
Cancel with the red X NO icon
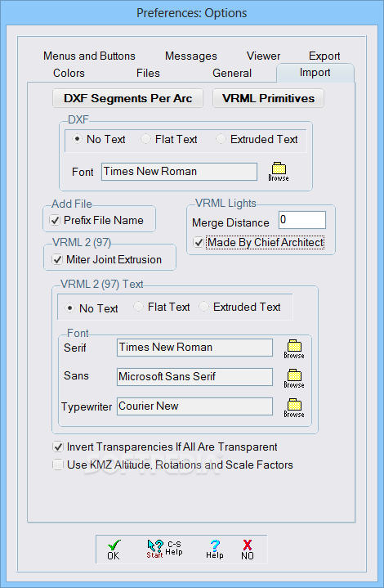point(248,550)
